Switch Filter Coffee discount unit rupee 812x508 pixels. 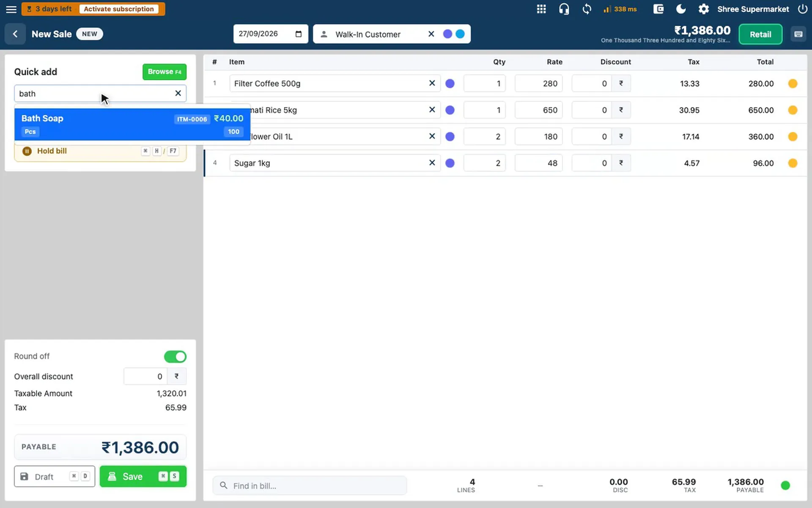[621, 83]
